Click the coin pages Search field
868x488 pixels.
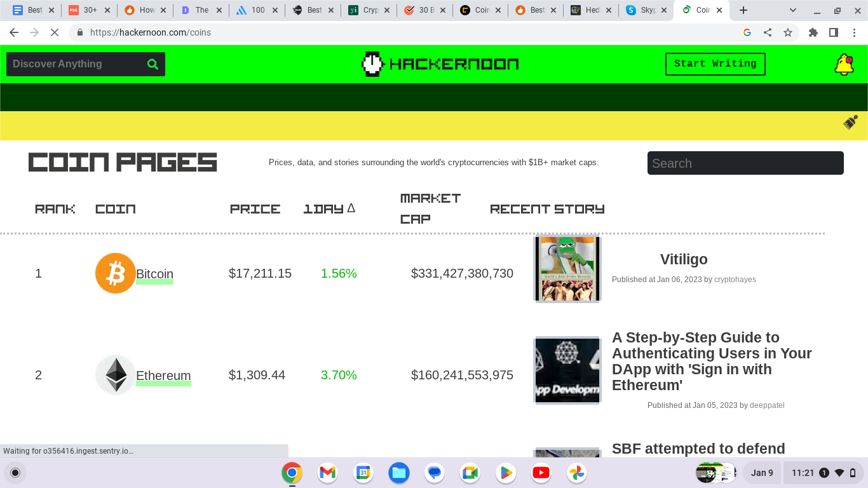745,163
